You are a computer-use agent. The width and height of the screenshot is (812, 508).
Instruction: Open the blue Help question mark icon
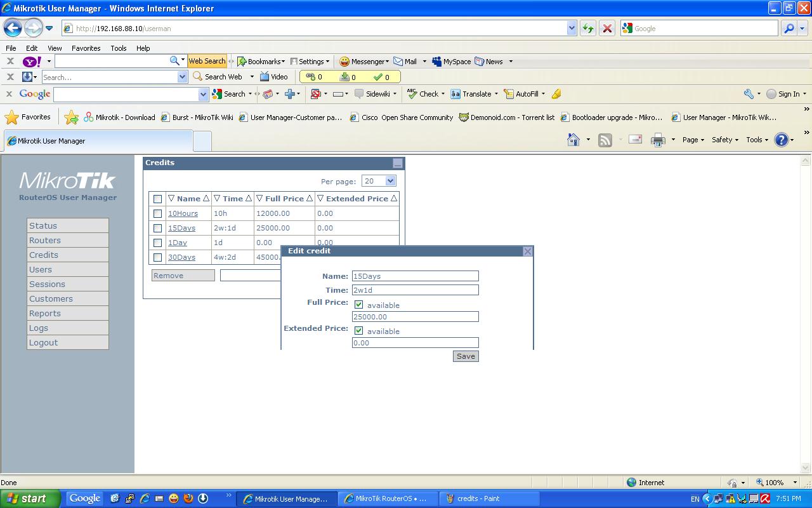click(x=782, y=140)
